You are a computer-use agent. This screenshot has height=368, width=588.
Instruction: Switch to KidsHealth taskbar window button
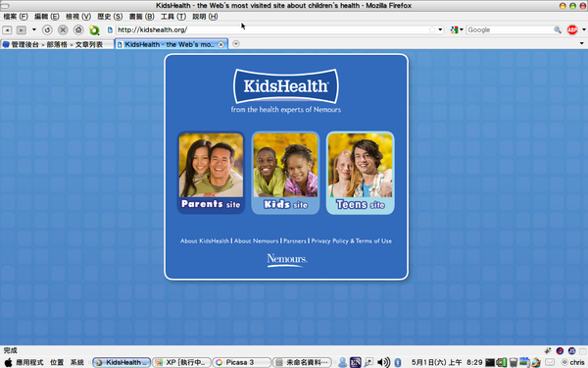click(x=122, y=362)
